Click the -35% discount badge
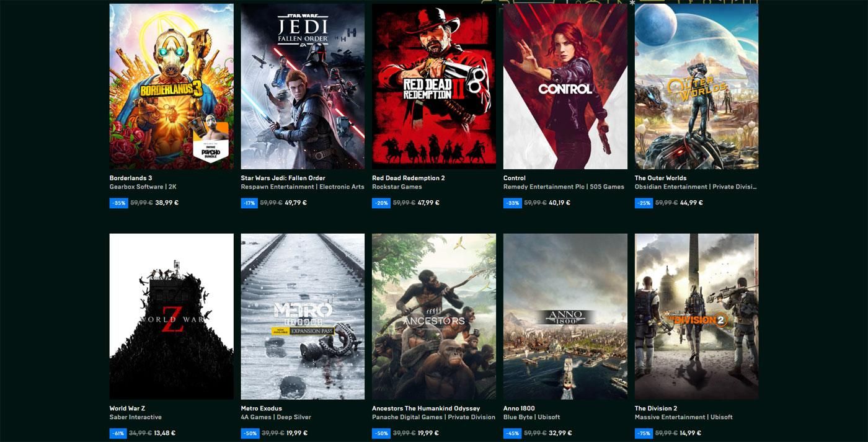The image size is (868, 442). coord(118,203)
